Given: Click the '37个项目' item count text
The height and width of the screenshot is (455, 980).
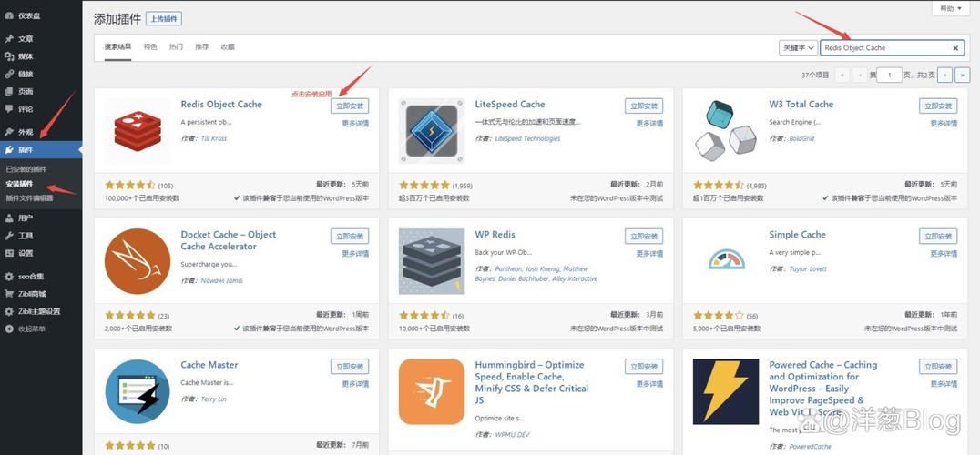Looking at the screenshot, I should tap(815, 75).
